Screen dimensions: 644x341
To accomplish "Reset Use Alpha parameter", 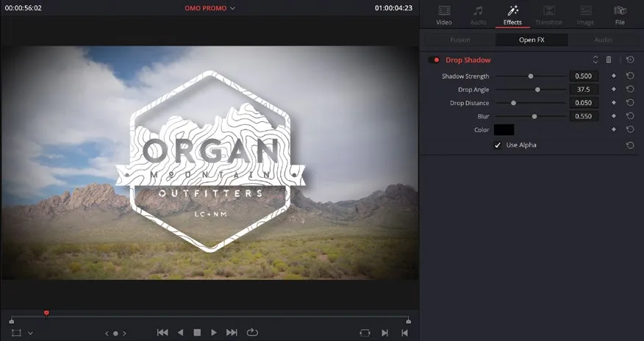I will tap(630, 146).
